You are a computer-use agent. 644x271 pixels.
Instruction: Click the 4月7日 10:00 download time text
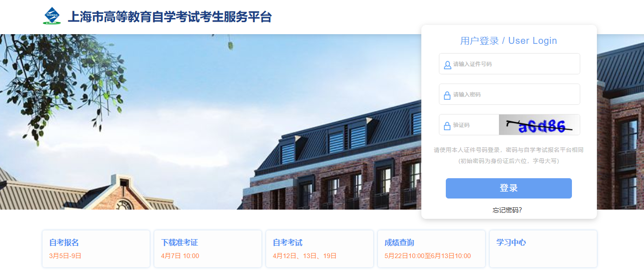(180, 256)
